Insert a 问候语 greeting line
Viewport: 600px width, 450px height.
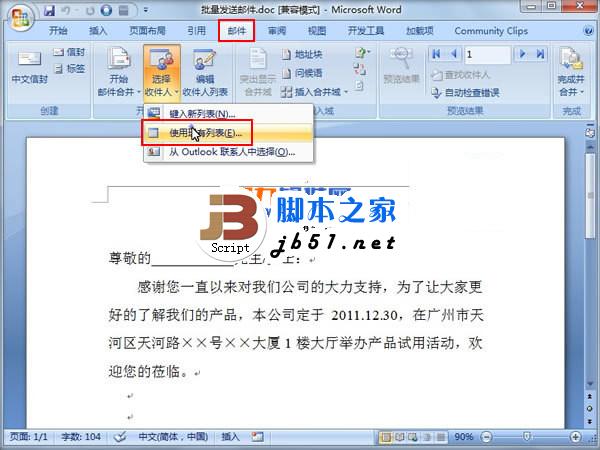(302, 73)
